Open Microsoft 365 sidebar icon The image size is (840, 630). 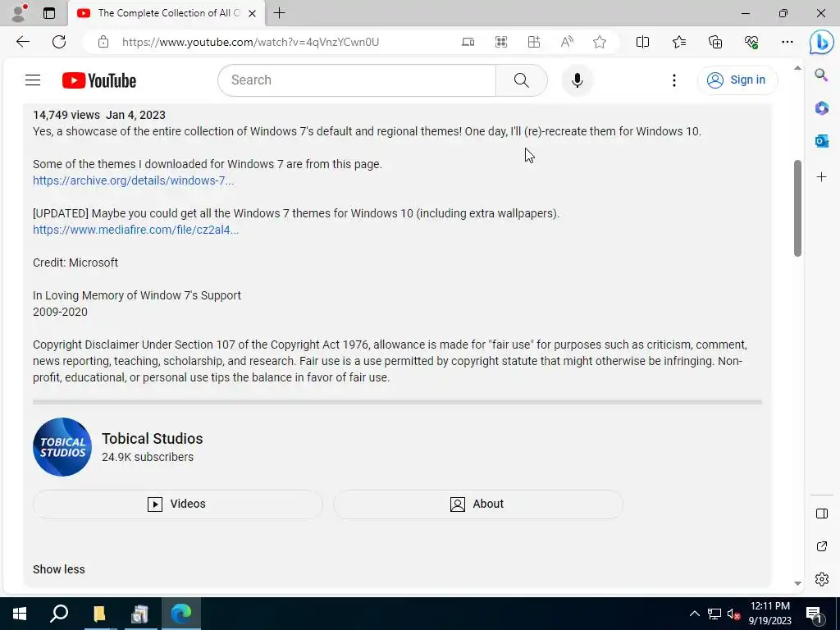pyautogui.click(x=821, y=107)
